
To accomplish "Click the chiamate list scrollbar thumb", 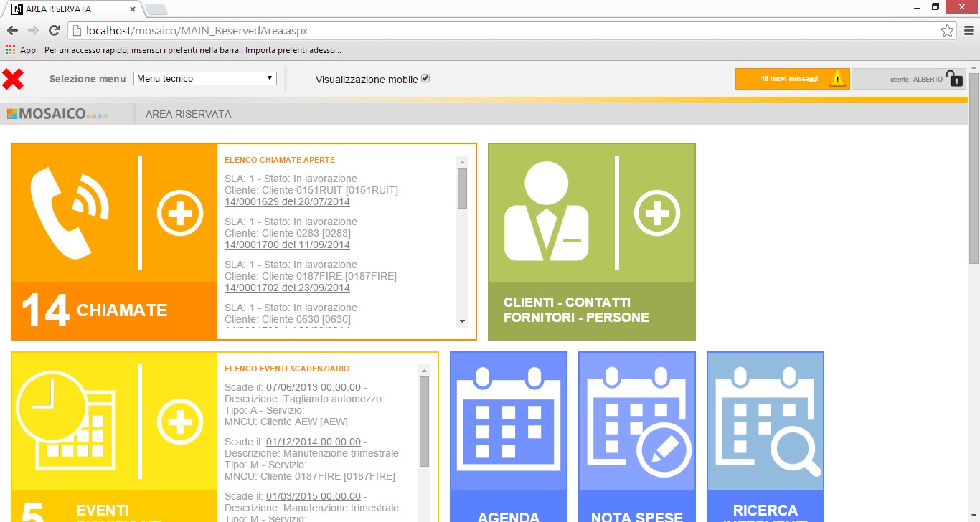I will (462, 188).
